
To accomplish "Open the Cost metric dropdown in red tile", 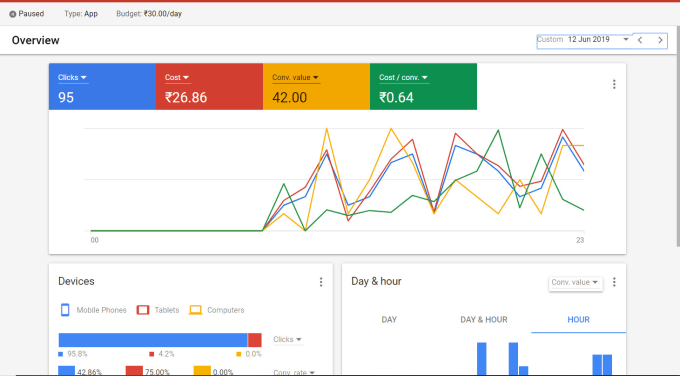I will [x=177, y=78].
